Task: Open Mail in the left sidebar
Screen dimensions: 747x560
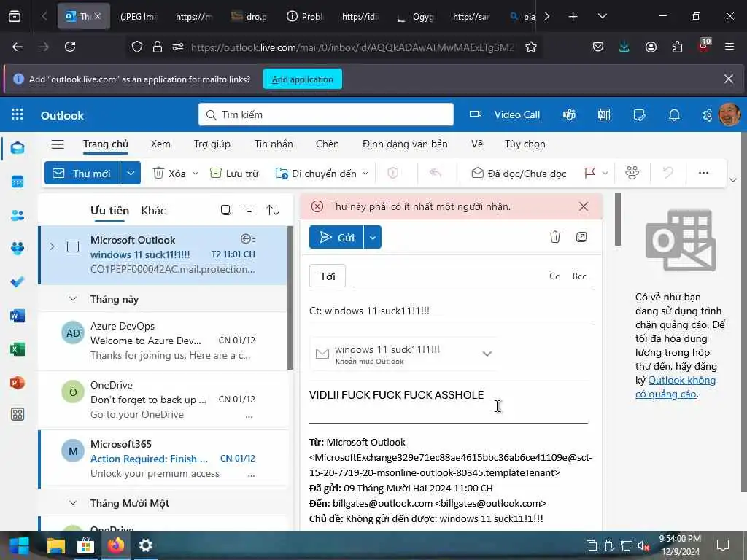Action: [x=18, y=147]
